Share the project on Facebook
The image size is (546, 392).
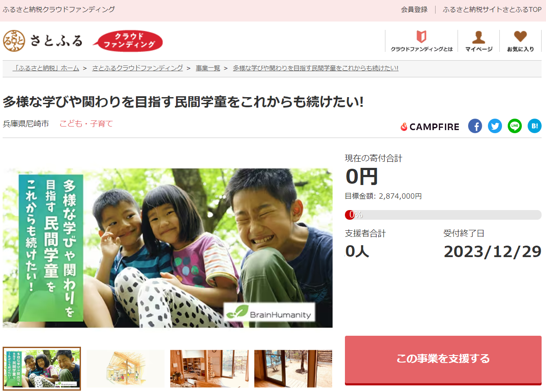tap(475, 126)
